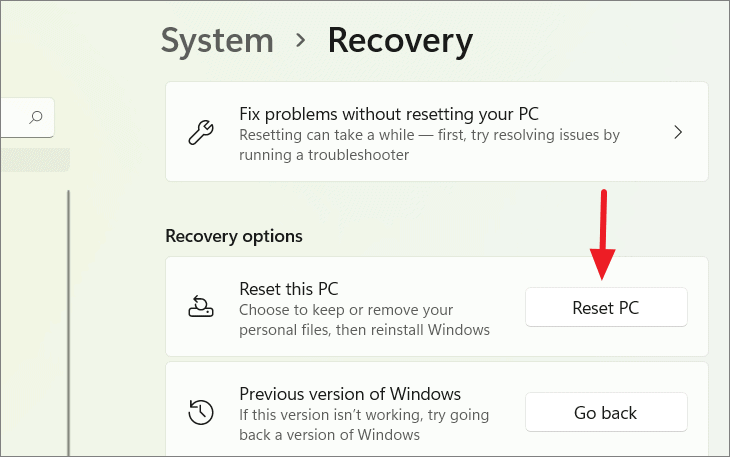This screenshot has height=457, width=730.
Task: Click the highlighted sidebar navigation item
Action: pyautogui.click(x=35, y=160)
